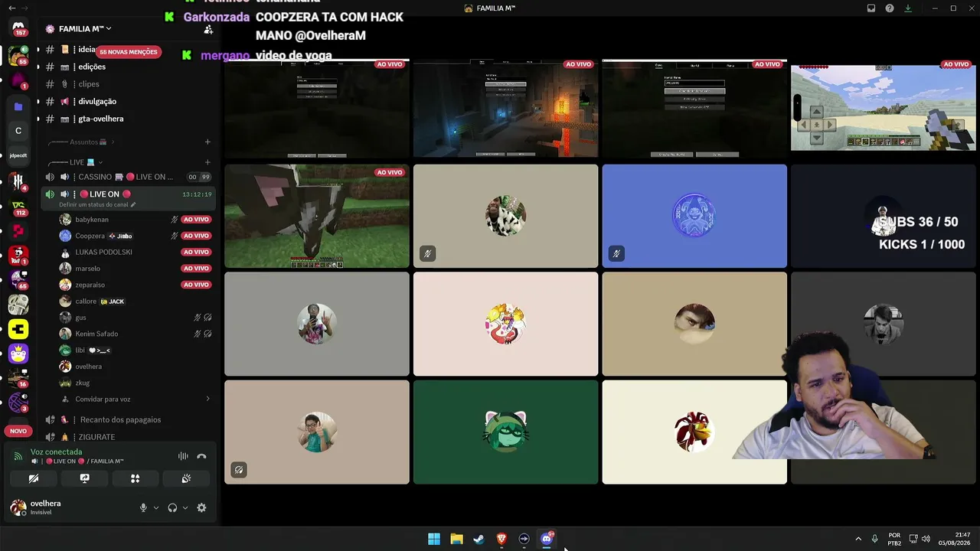Open File Explorer from the taskbar
Viewport: 980px width, 551px height.
tap(456, 539)
